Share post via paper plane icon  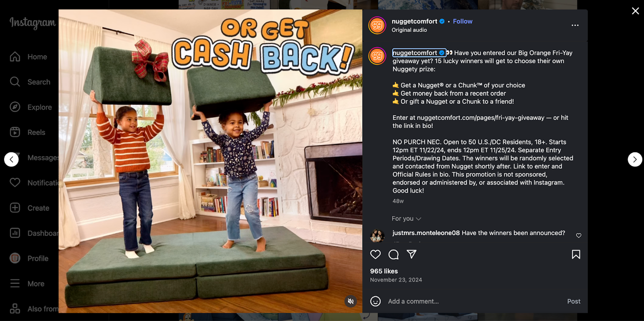tap(412, 254)
